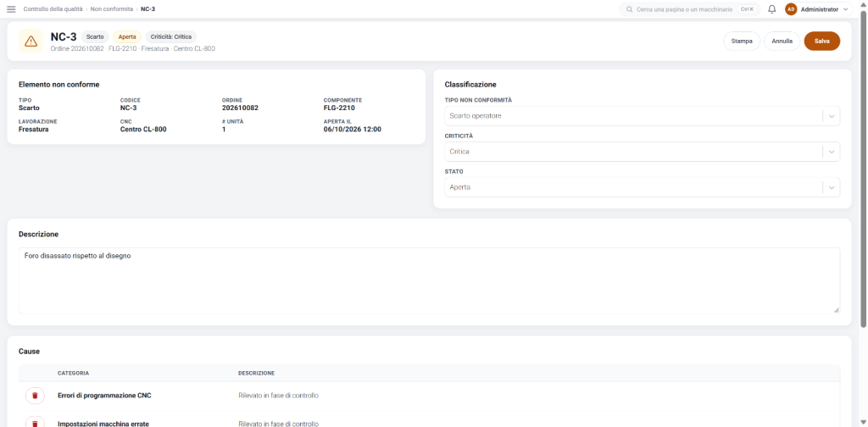Click the Ctrl K shortcut hint
The image size is (868, 427).
[x=747, y=9]
